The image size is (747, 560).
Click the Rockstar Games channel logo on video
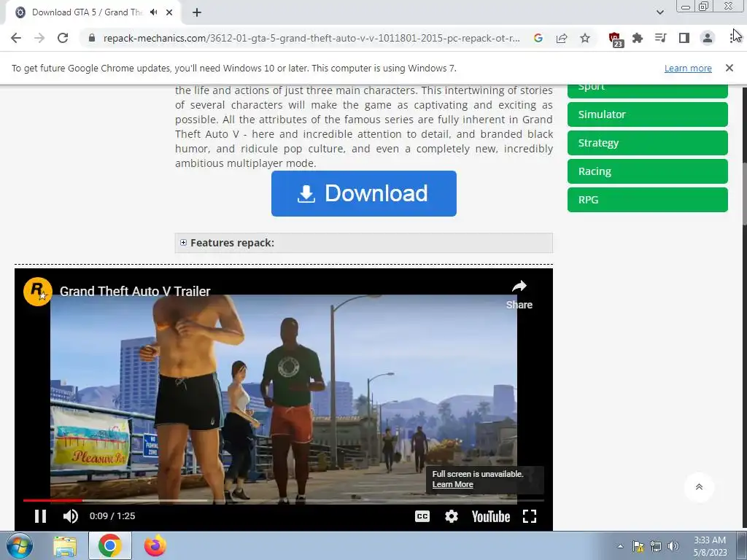[38, 291]
